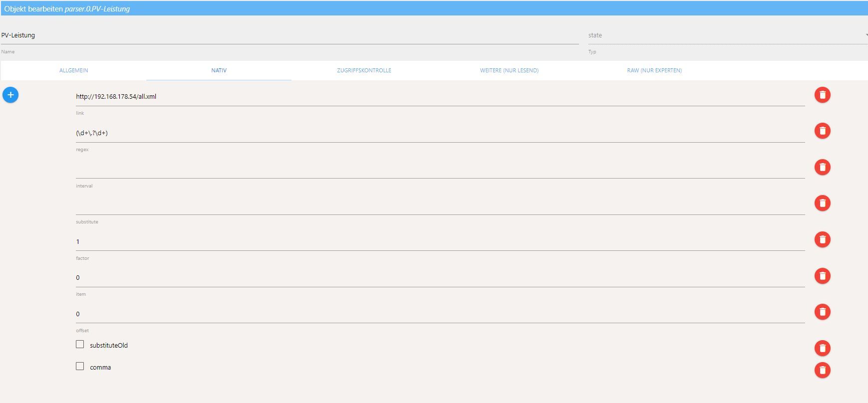The image size is (868, 403).
Task: Delete the comma entry via trash icon
Action: point(822,370)
